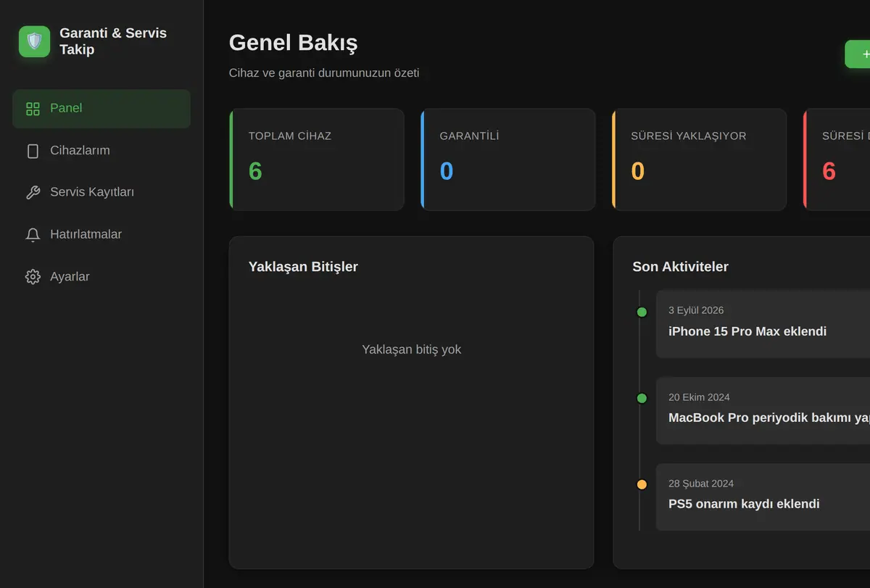Click the green shield app logo

34,41
